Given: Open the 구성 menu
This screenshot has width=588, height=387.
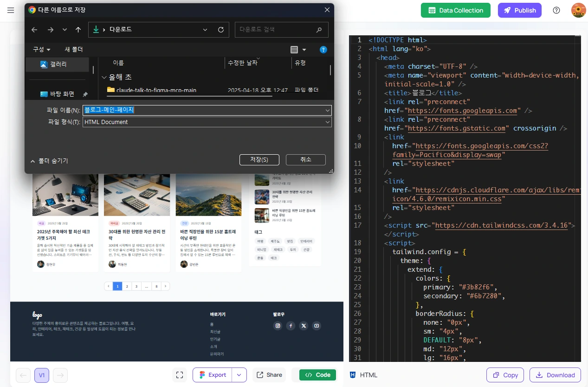Looking at the screenshot, I should click(41, 49).
